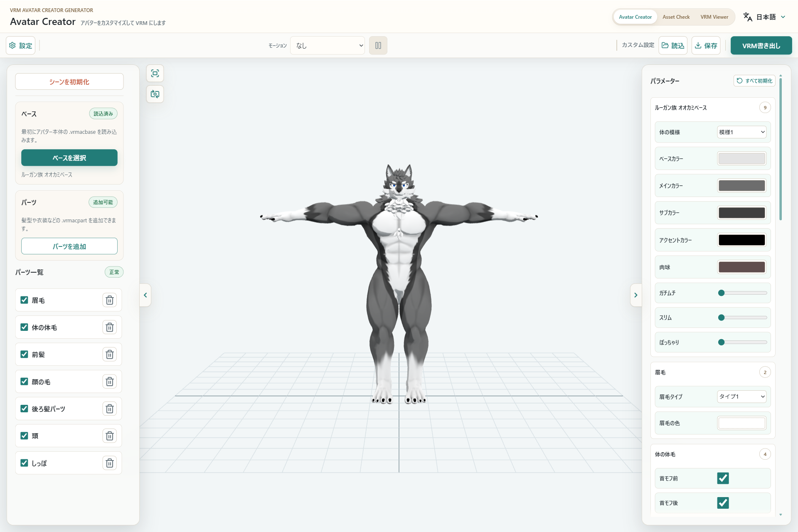This screenshot has width=798, height=532.
Task: Click the 正常 status badge
Action: click(x=114, y=272)
